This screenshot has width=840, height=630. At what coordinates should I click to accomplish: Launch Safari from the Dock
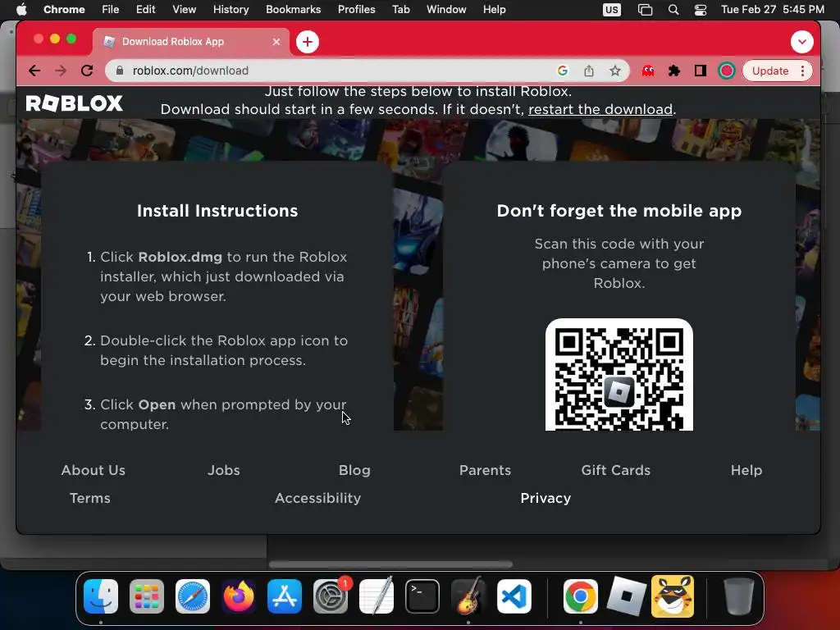(193, 596)
